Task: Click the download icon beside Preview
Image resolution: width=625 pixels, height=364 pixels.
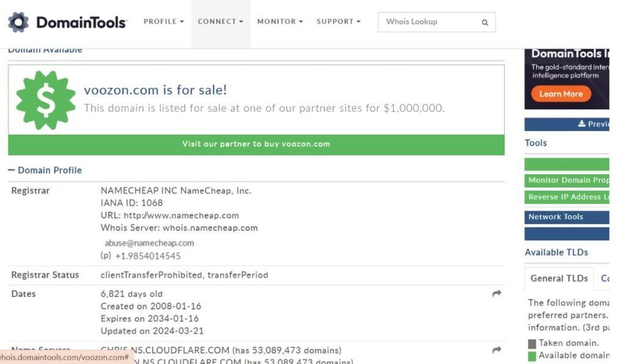Action: coord(582,124)
